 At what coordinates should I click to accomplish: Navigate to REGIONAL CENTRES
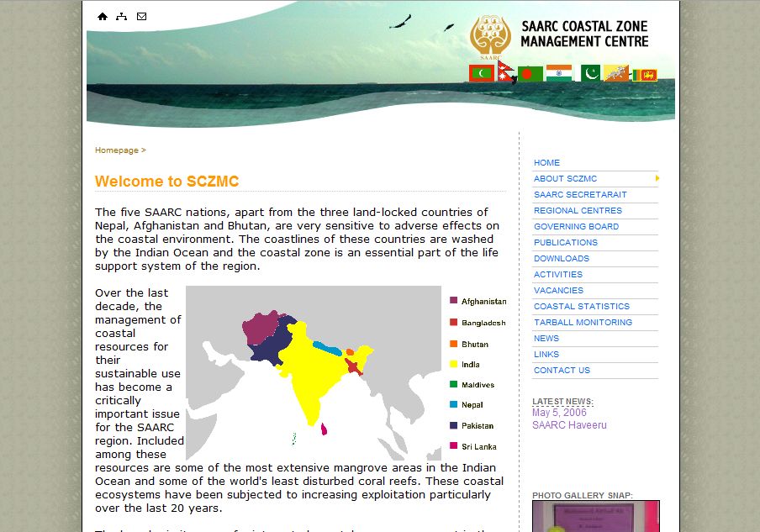[578, 211]
